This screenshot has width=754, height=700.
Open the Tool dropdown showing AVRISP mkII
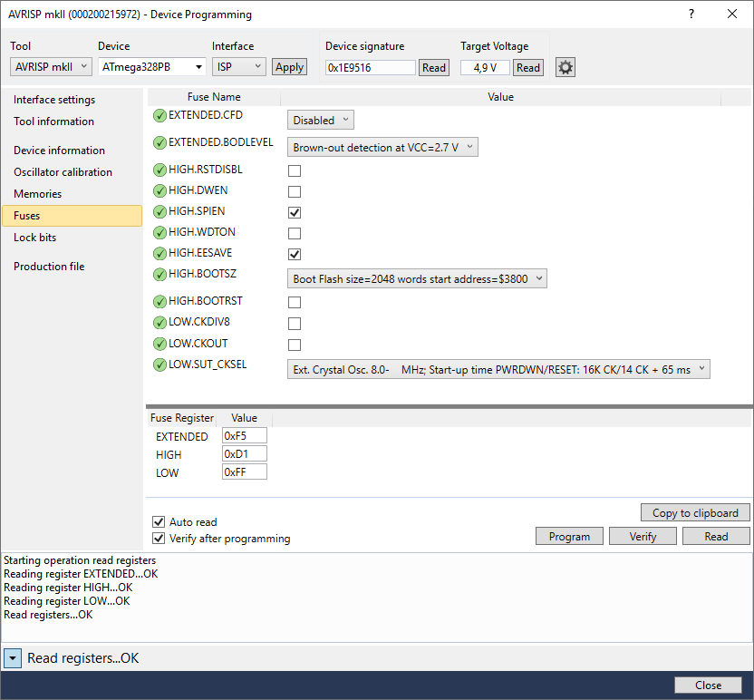51,67
